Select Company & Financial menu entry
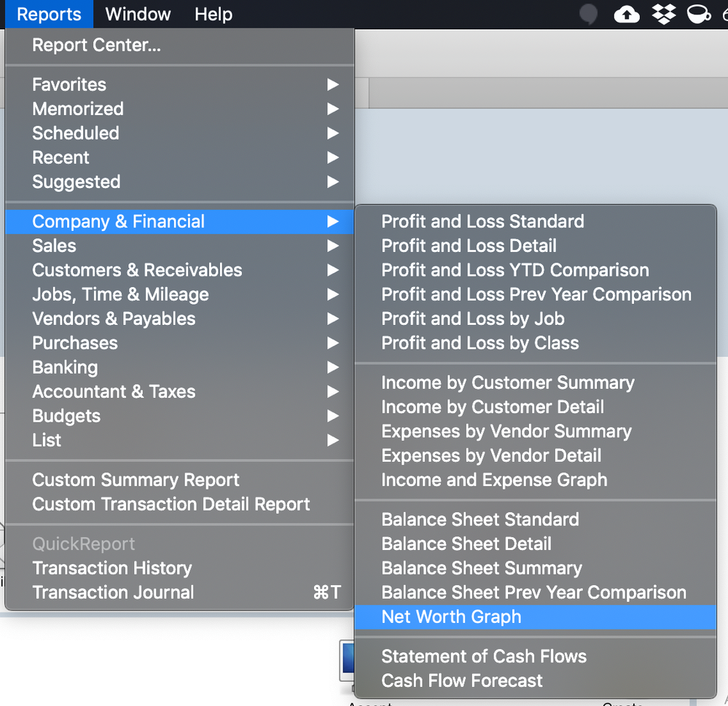The width and height of the screenshot is (728, 706). [180, 221]
